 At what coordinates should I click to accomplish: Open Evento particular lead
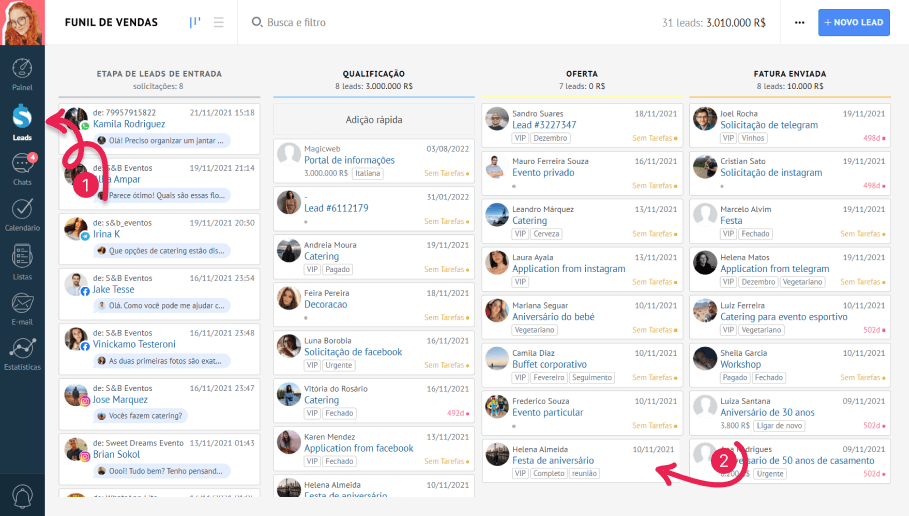pos(547,413)
